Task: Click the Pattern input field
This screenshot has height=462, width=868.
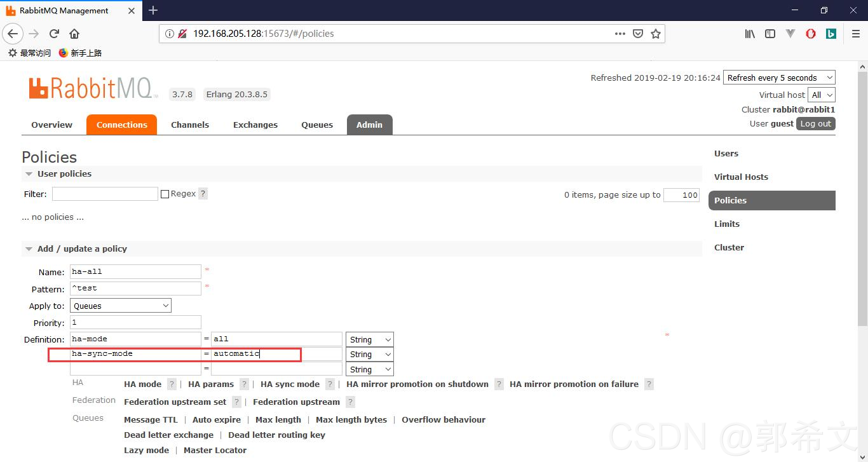Action: 135,289
